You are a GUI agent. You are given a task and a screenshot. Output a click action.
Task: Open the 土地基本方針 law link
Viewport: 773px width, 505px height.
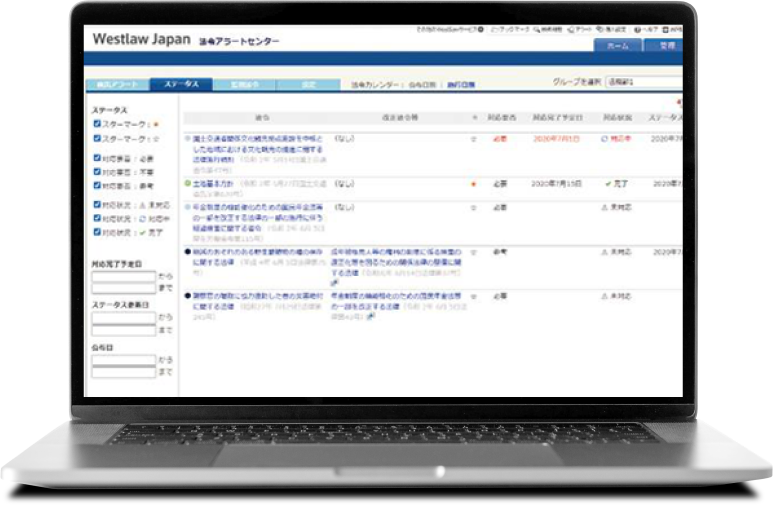[x=213, y=183]
